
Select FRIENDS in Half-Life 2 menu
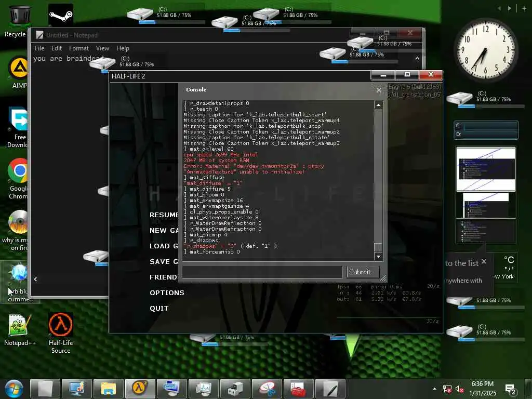pos(164,277)
